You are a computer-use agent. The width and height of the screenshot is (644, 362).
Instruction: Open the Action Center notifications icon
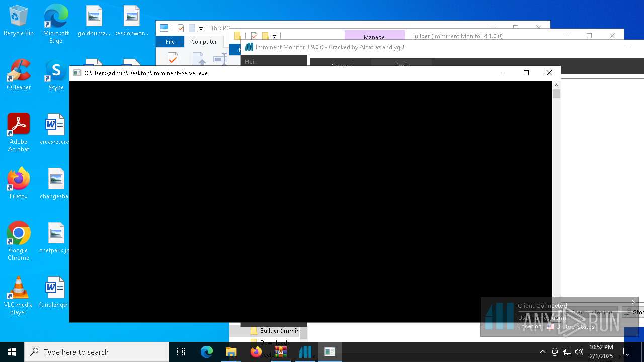pos(627,352)
